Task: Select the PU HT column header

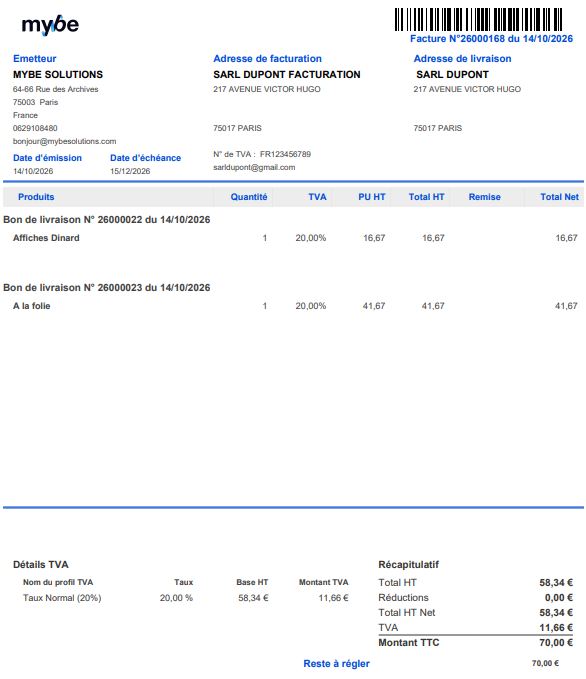Action: [x=372, y=197]
